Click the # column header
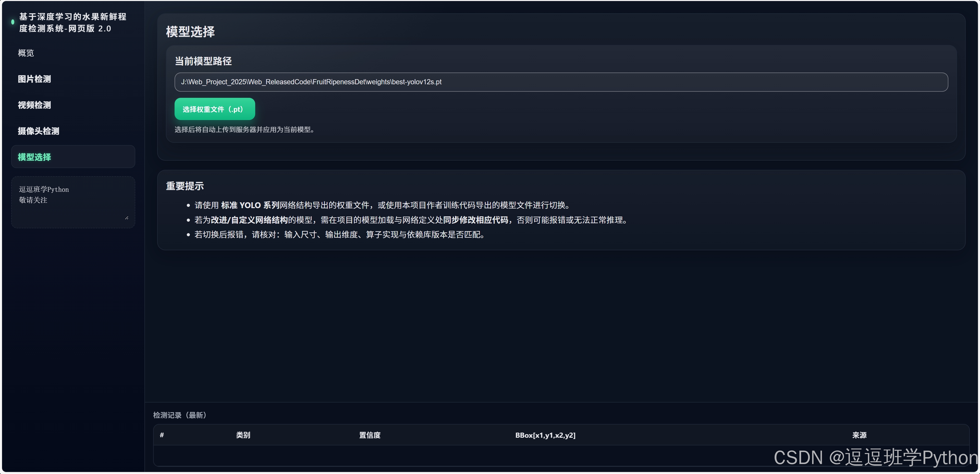The image size is (980, 474). [x=162, y=435]
